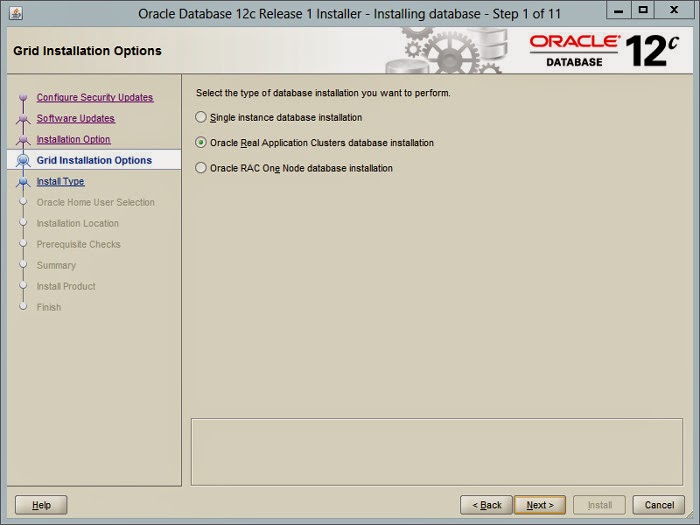The width and height of the screenshot is (700, 525).
Task: Click the Grid Installation Options step marker
Action: (x=23, y=160)
